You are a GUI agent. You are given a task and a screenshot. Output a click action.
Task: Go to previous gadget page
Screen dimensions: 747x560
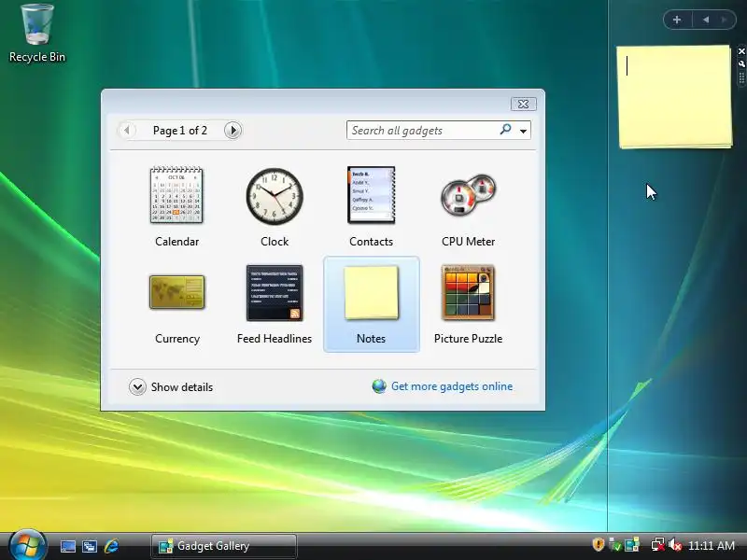tap(127, 130)
